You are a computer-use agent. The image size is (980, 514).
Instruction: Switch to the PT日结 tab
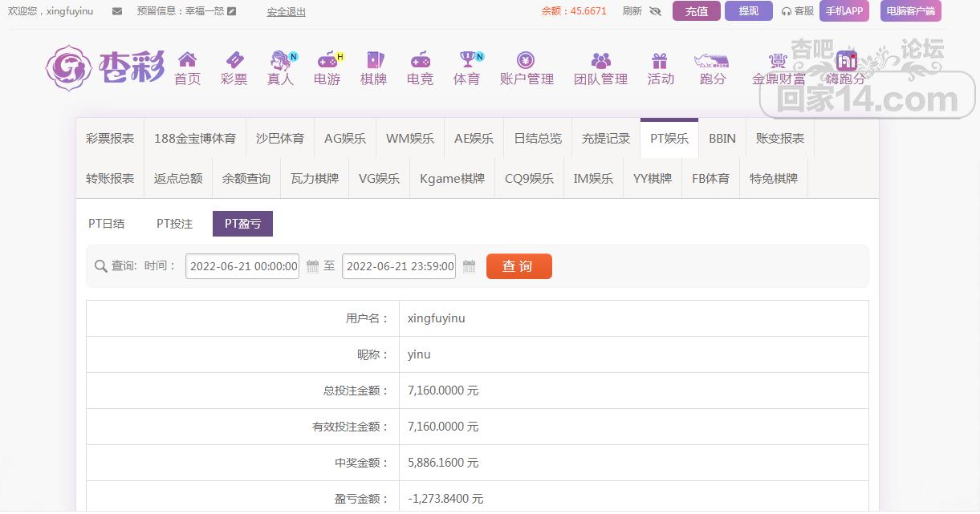click(107, 224)
